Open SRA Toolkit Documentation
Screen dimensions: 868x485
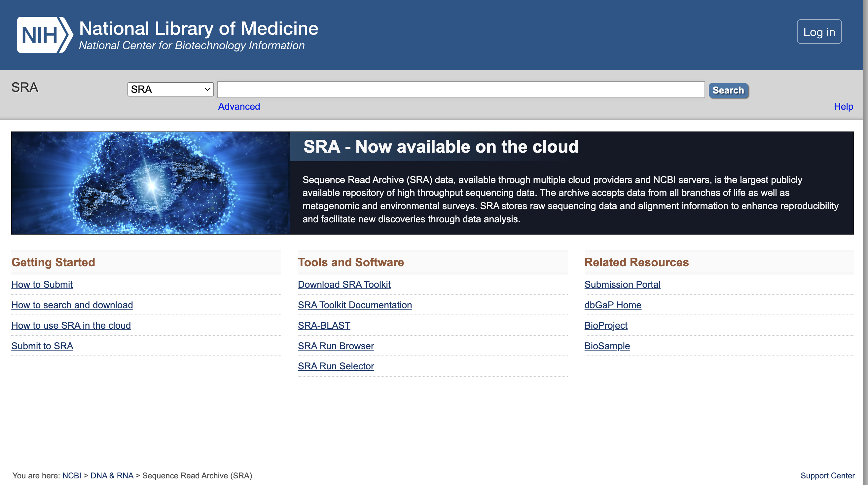[354, 305]
